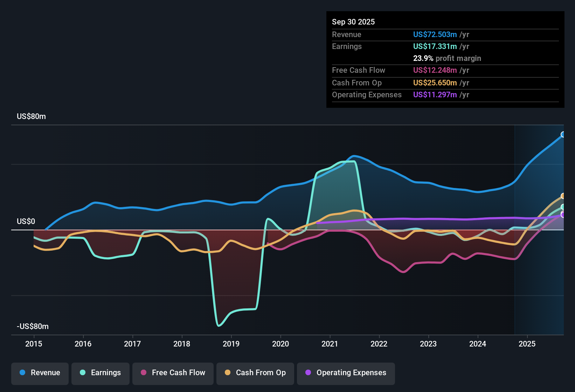Click the highlighted forecast region of the chart

(539, 227)
